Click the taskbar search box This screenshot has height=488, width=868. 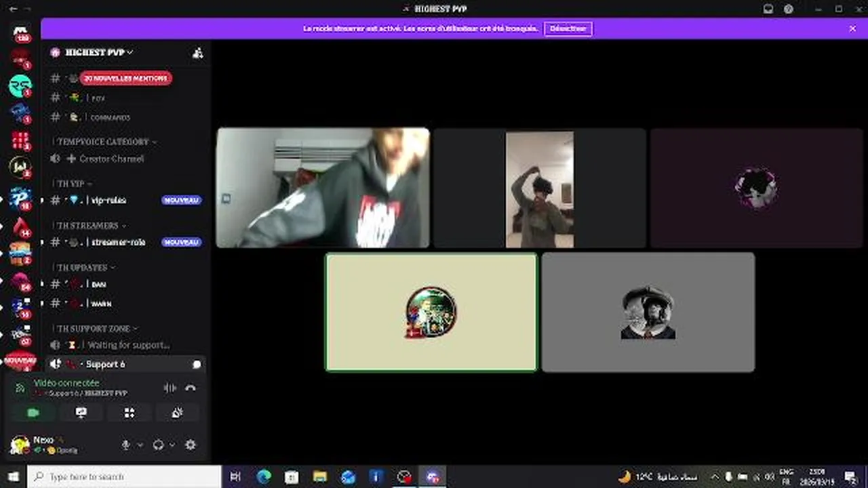[x=125, y=476]
